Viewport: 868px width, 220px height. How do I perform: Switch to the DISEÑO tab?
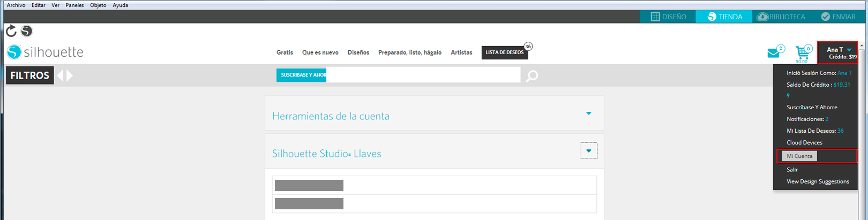pyautogui.click(x=668, y=17)
